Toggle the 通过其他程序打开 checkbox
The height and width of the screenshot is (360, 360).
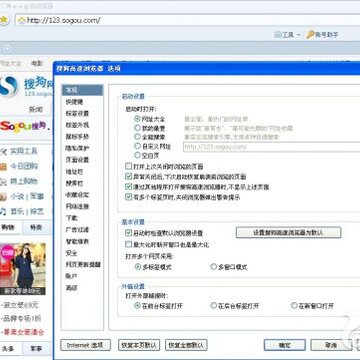click(128, 187)
